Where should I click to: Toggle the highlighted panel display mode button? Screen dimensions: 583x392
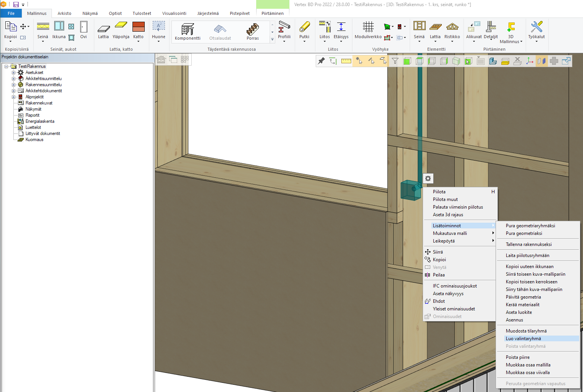[541, 61]
